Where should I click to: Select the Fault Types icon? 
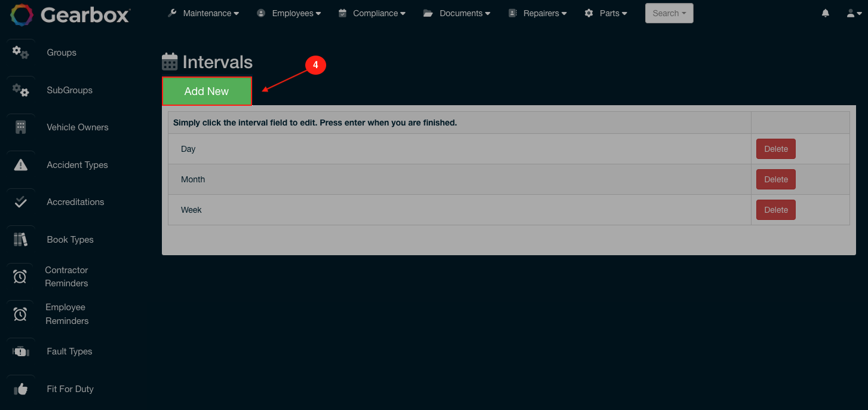point(20,351)
